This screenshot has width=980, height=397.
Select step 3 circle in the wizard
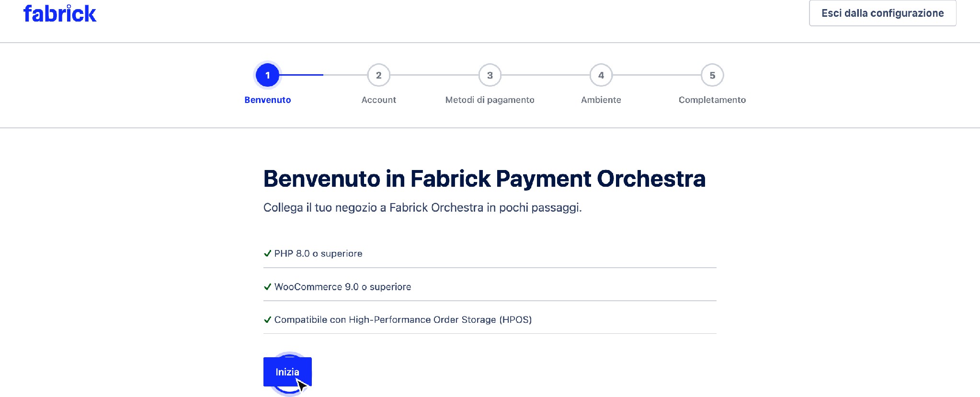[x=490, y=75]
